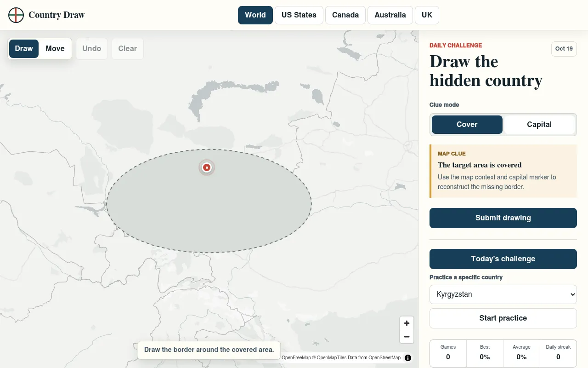Clear the drawing
Image resolution: width=588 pixels, height=368 pixels.
click(128, 49)
